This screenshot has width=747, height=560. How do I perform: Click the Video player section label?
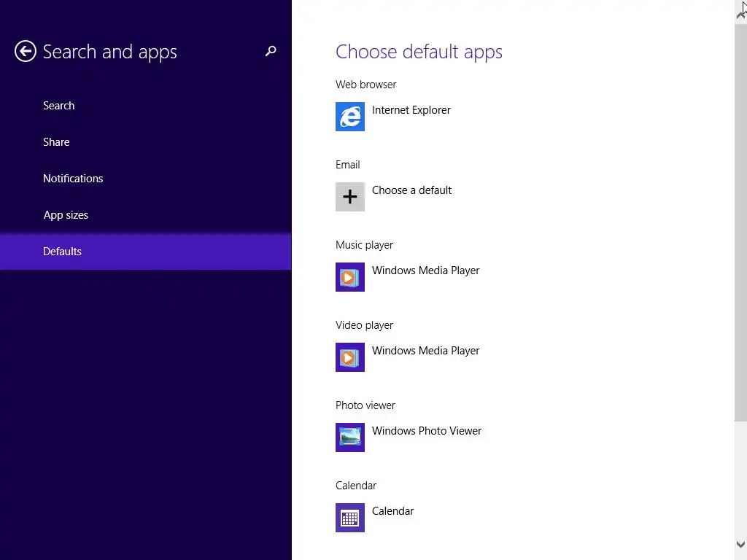364,325
